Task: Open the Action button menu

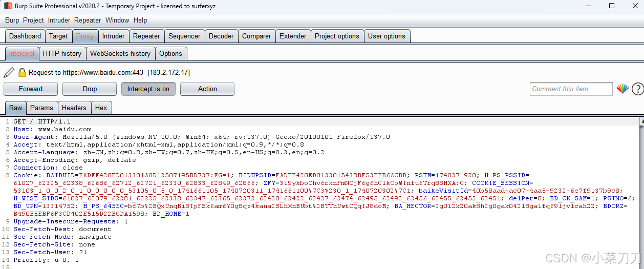Action: (207, 89)
